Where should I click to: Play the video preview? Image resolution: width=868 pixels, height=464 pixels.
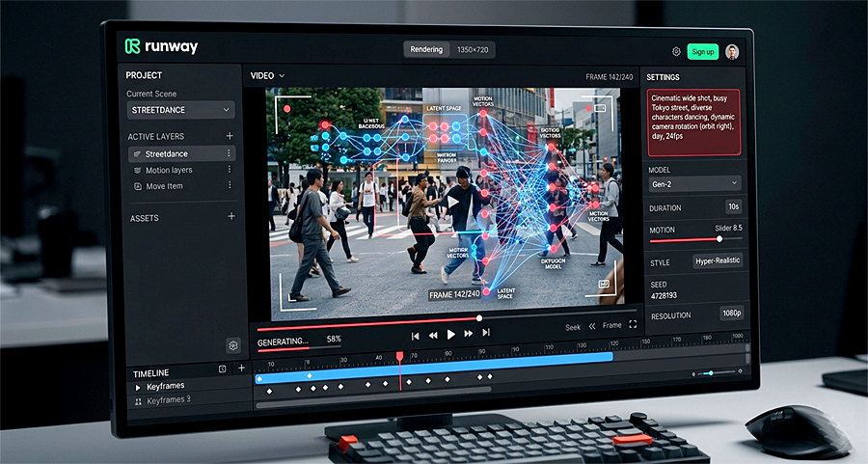[x=450, y=334]
